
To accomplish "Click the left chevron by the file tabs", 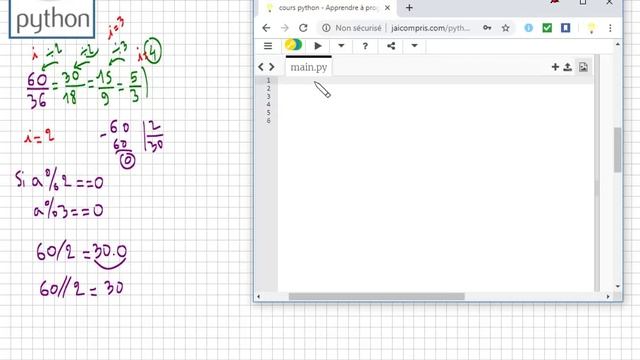I will pos(261,67).
